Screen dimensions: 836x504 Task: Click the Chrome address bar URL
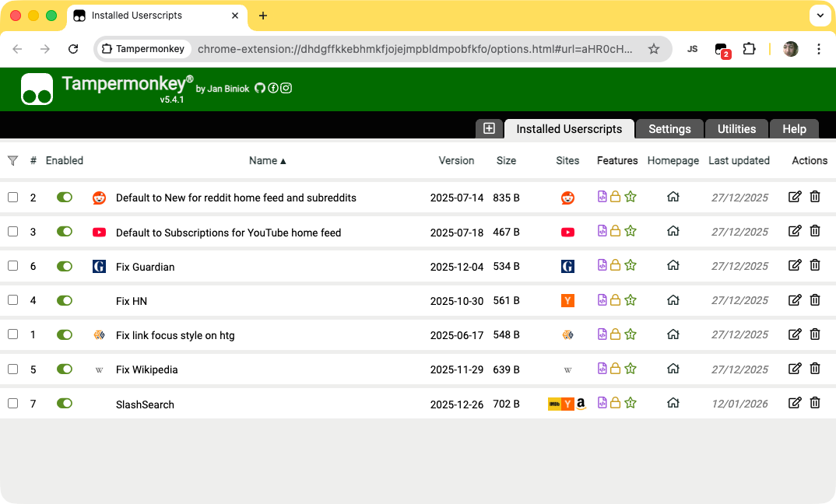pyautogui.click(x=415, y=49)
